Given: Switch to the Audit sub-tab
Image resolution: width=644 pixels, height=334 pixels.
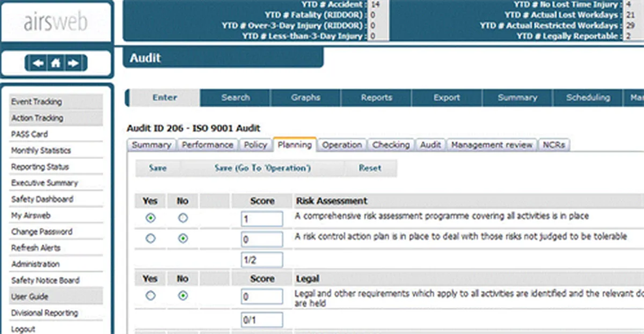Looking at the screenshot, I should tap(430, 145).
